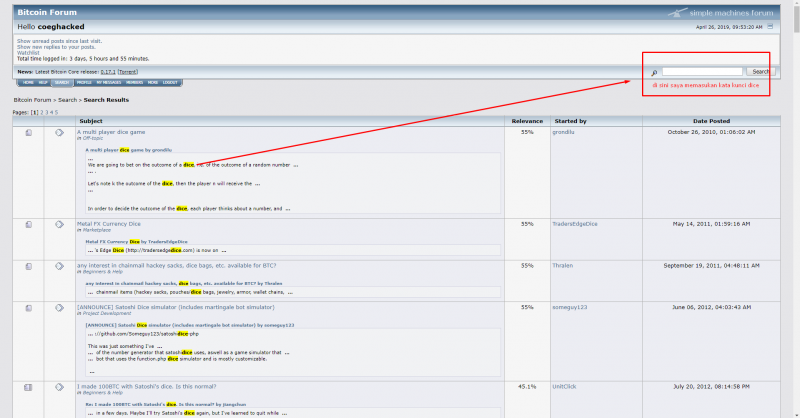Click LOGOUT in the menu bar
This screenshot has width=800, height=418.
pyautogui.click(x=170, y=83)
